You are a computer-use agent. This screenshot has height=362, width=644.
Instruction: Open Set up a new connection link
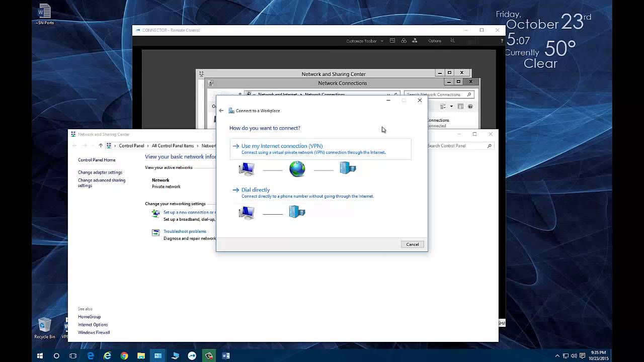(189, 213)
